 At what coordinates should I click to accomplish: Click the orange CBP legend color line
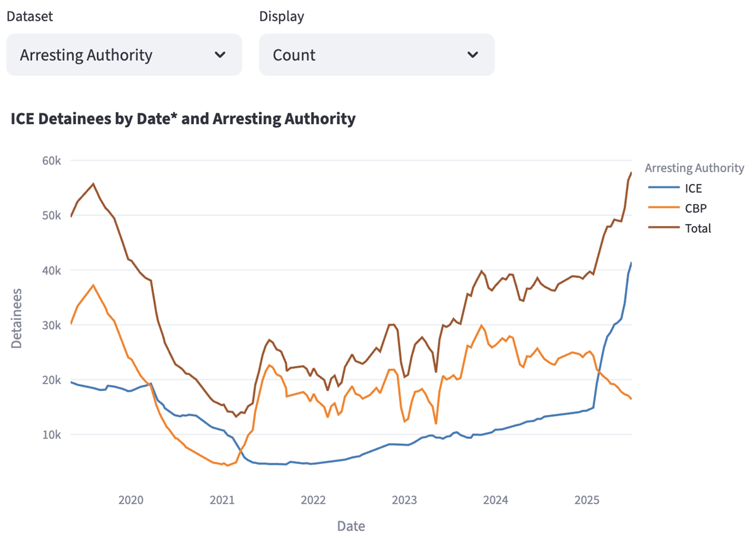[660, 208]
